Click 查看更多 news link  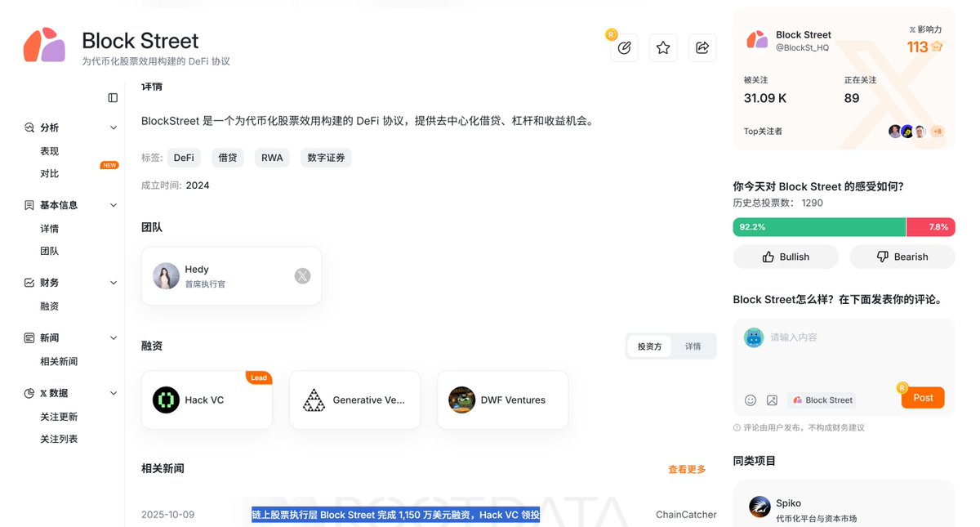687,470
